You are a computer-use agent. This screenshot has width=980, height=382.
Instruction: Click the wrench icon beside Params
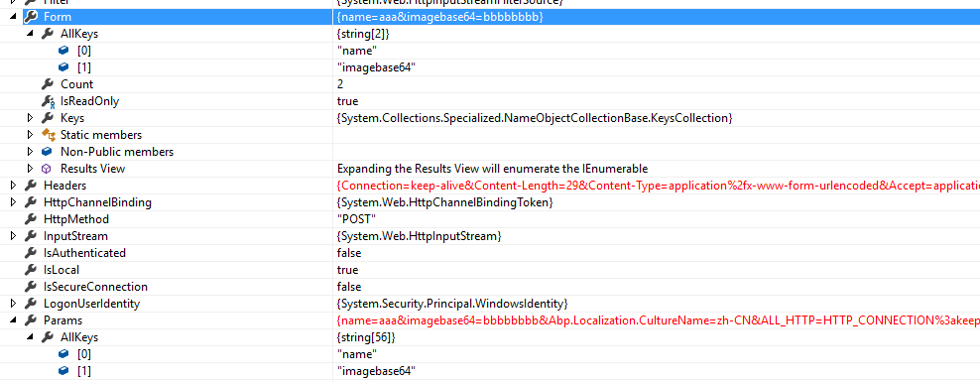pyautogui.click(x=31, y=320)
